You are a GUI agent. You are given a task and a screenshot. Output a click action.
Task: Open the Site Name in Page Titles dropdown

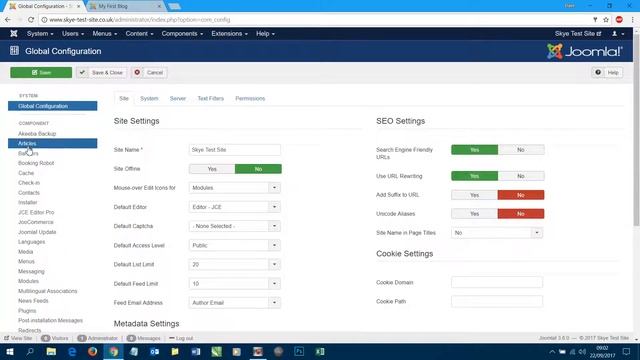tap(497, 233)
